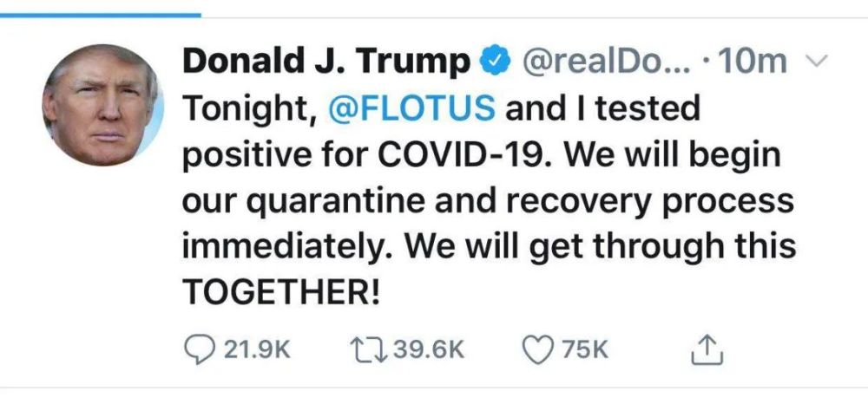Image resolution: width=868 pixels, height=404 pixels.
Task: Click the "We will get through this" text
Action: pyautogui.click(x=601, y=248)
